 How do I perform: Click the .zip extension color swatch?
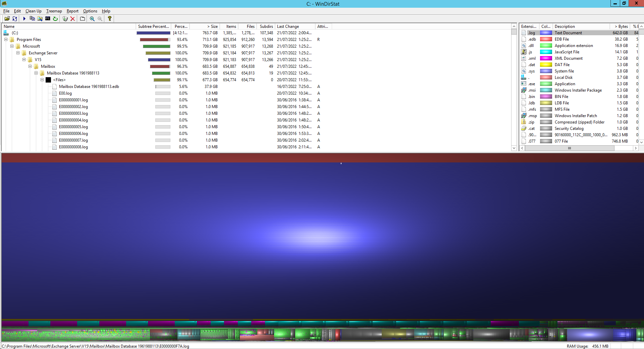click(x=546, y=122)
